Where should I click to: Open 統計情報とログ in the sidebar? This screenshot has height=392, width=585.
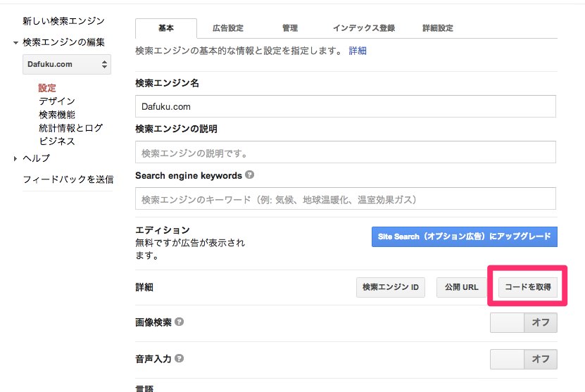(70, 128)
